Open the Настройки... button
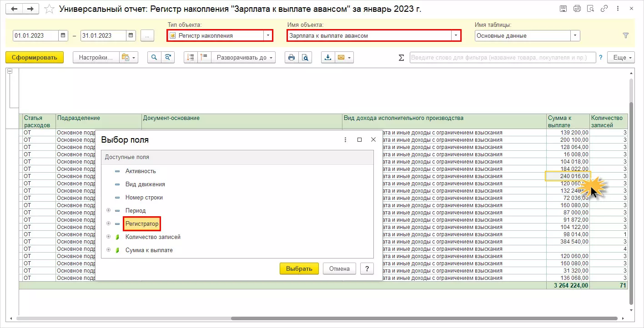 (x=96, y=58)
